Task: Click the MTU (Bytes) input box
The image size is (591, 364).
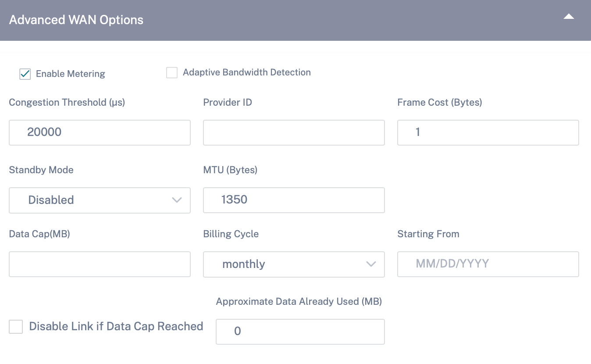Action: (x=294, y=200)
